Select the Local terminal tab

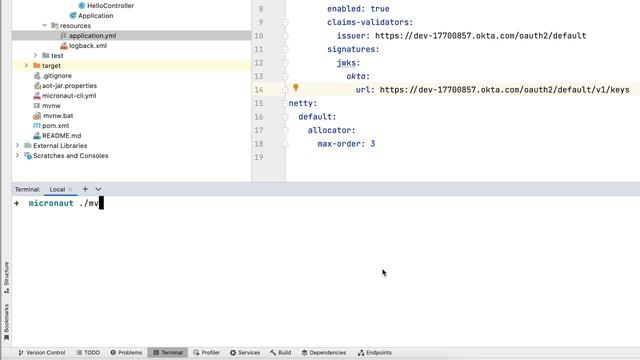click(x=57, y=189)
